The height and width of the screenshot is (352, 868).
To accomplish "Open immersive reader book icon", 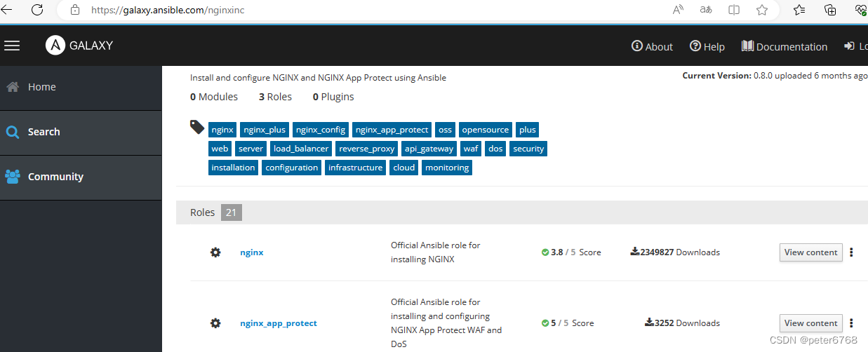I will coord(734,10).
